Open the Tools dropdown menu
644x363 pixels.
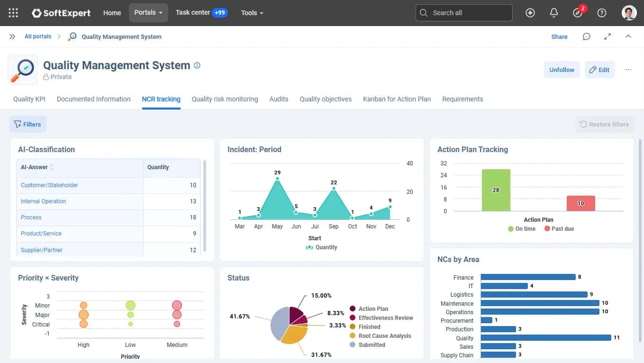(x=252, y=13)
